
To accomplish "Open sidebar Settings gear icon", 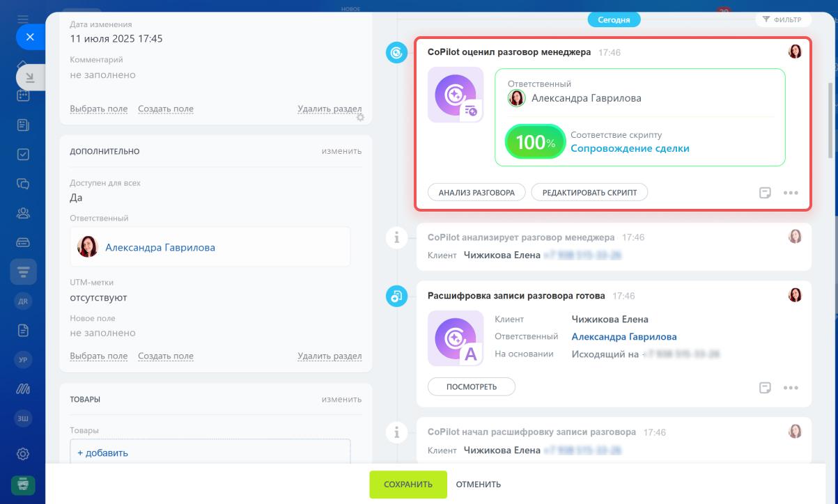I will tap(23, 454).
